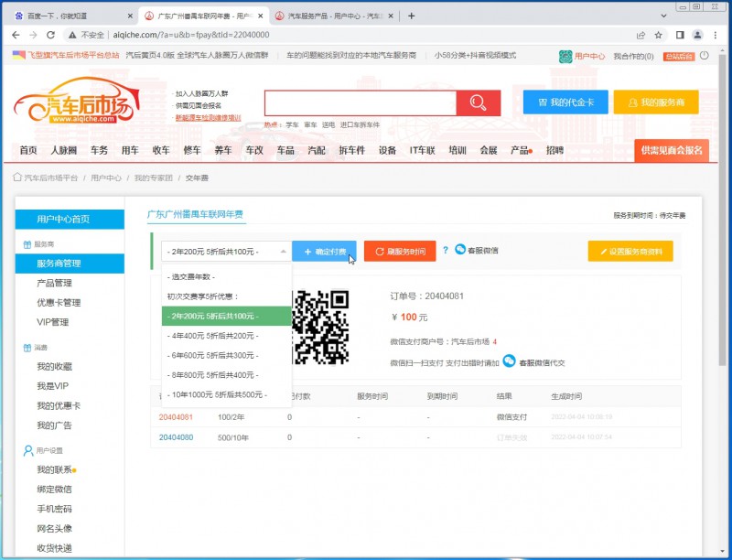This screenshot has height=560, width=732.
Task: Click order number link 20404081
Action: pyautogui.click(x=176, y=417)
